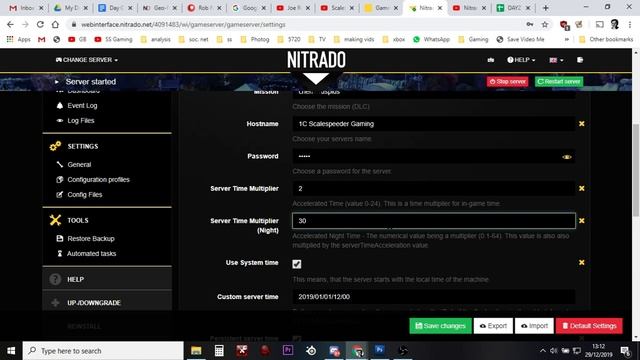Open a new browser tab
The height and width of the screenshot is (360, 640).
pos(546,8)
